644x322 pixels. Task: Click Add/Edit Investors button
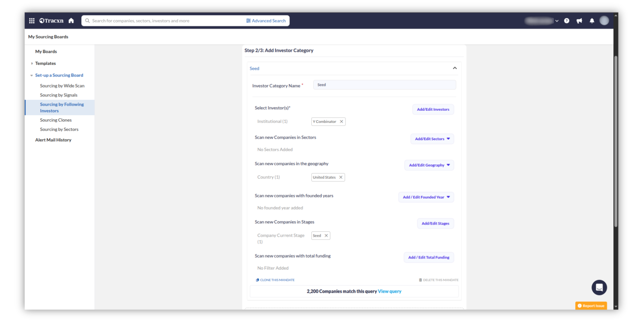coord(433,109)
